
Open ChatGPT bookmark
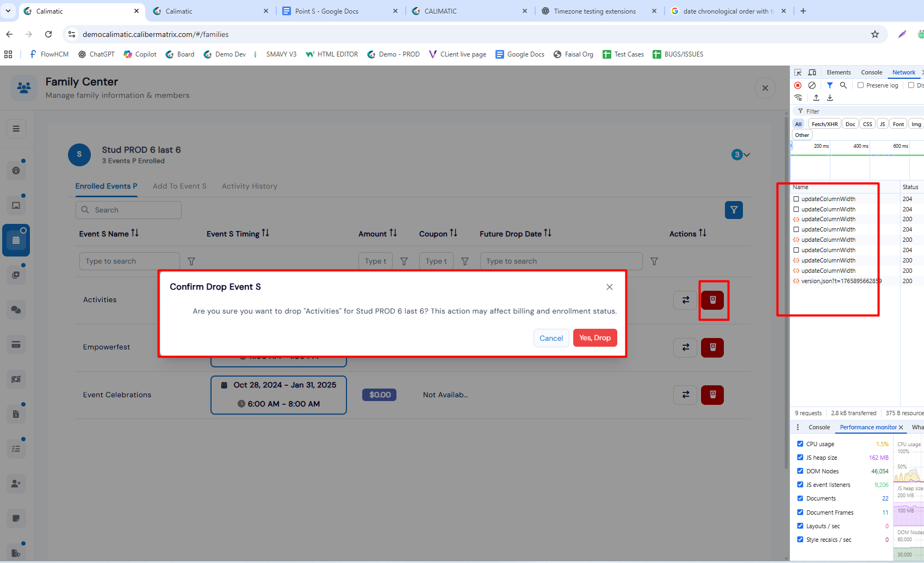[x=96, y=54]
